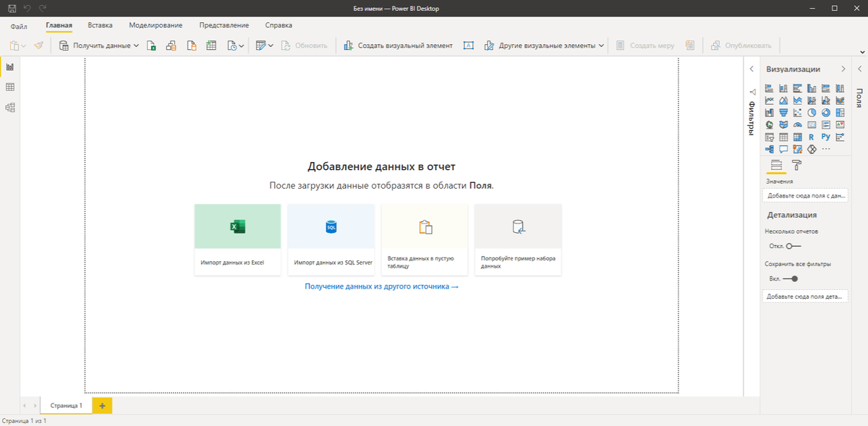868x426 pixels.
Task: Undo the last action in title bar
Action: [x=27, y=8]
